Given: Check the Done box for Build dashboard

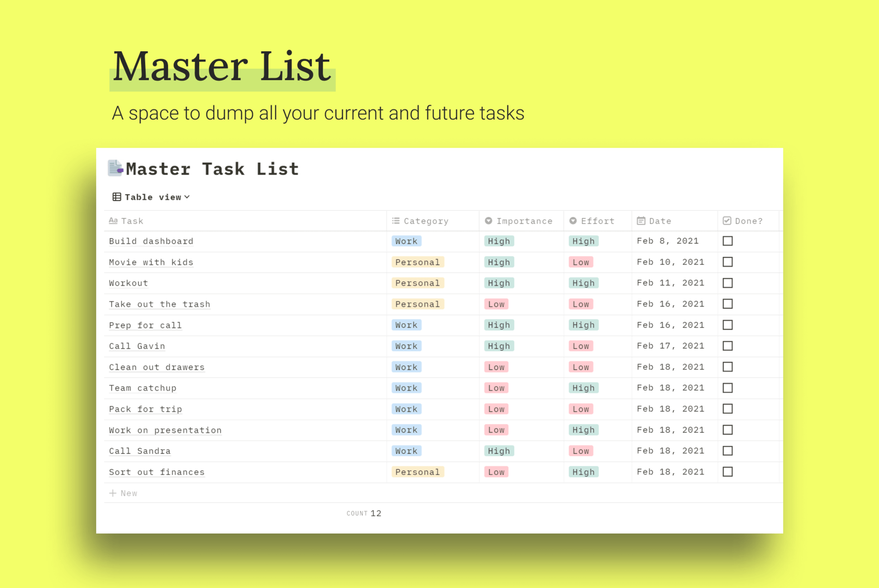Looking at the screenshot, I should pos(728,241).
